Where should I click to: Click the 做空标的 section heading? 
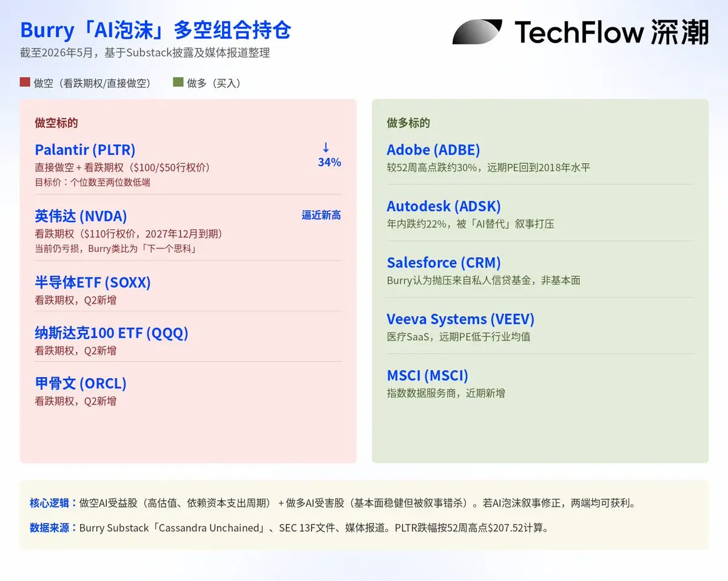click(x=56, y=123)
